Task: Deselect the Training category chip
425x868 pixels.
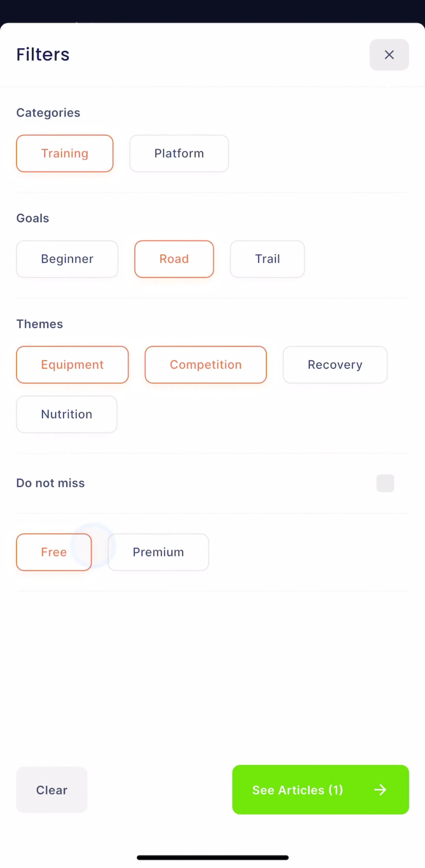Action: 65,153
